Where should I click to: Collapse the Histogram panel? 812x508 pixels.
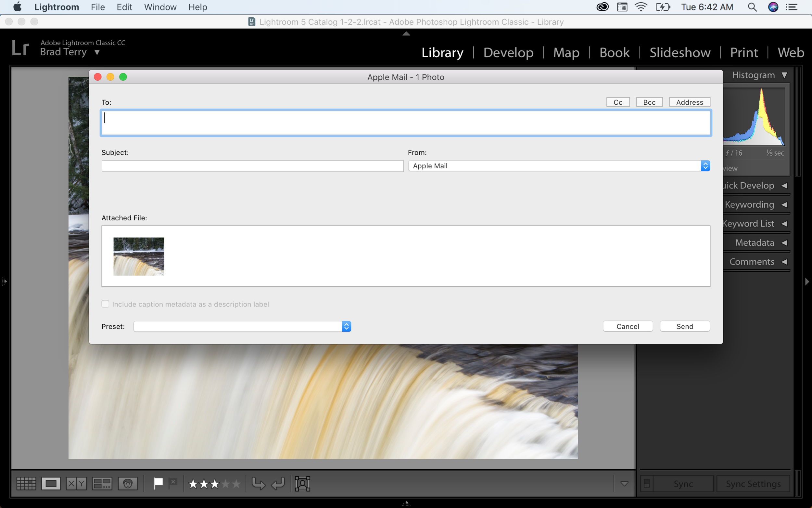784,75
